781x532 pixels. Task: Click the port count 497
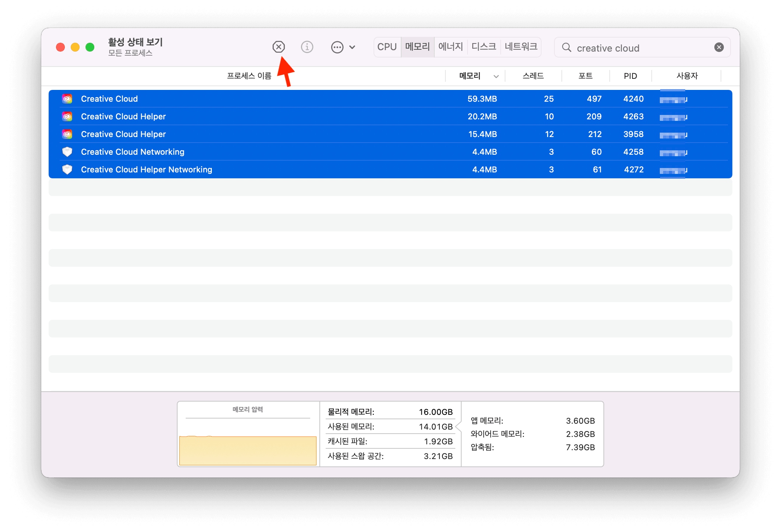(594, 99)
